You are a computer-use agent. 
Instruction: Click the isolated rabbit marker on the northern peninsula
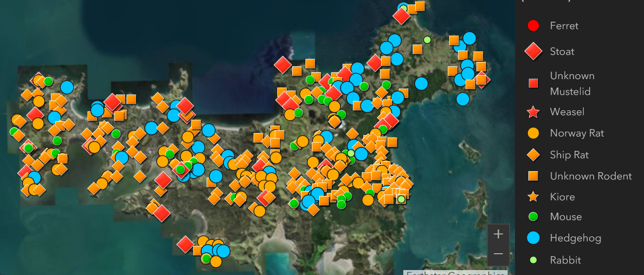coord(427,40)
